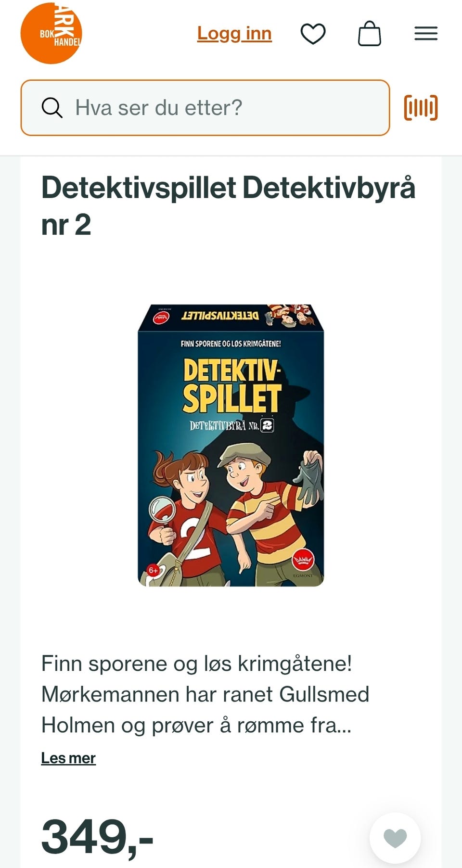The image size is (462, 868).
Task: Click the 6+ age badge on box
Action: coord(153,570)
